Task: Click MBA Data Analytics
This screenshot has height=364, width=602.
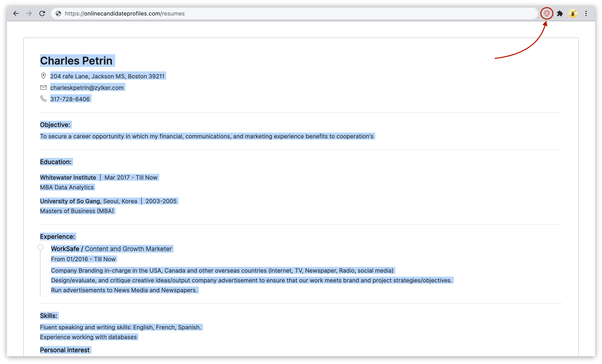Action: pos(67,187)
